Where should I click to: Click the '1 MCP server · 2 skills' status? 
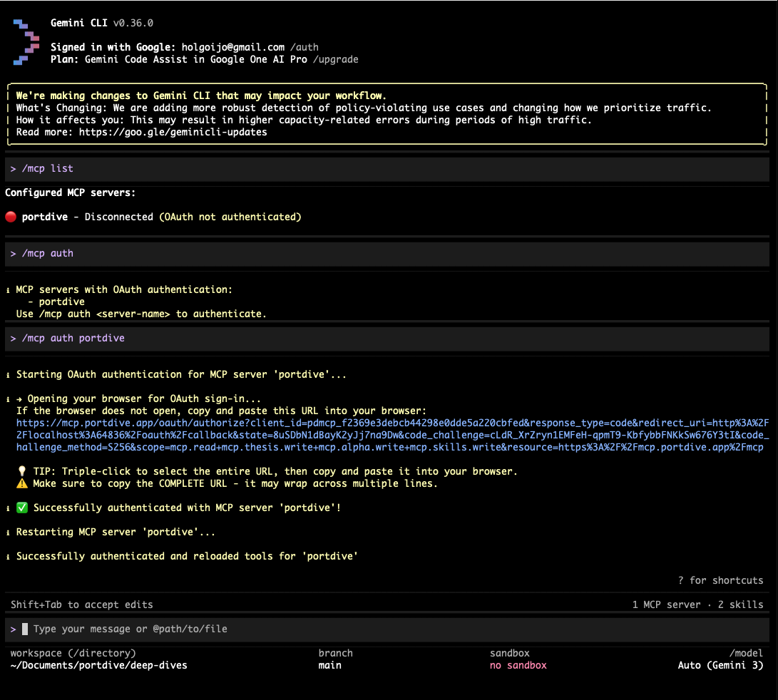[x=697, y=604]
